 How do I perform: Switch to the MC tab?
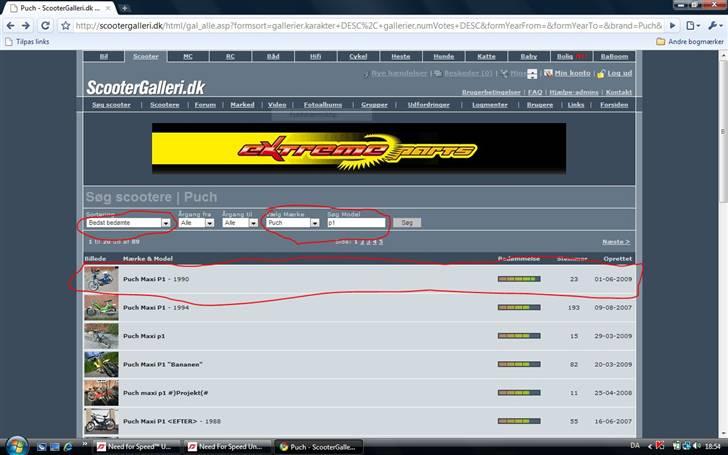188,57
